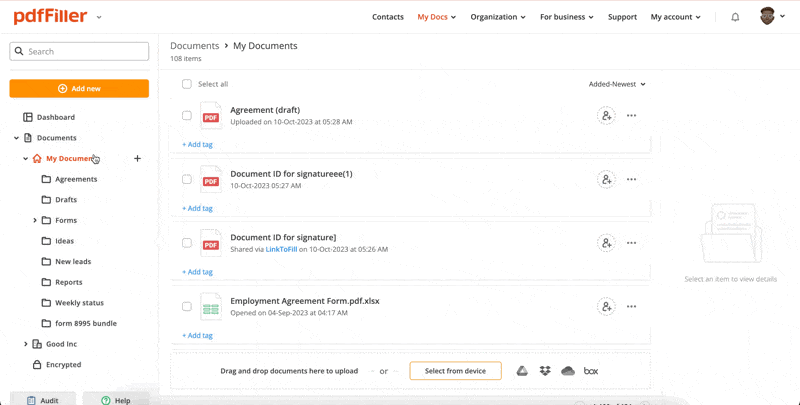The image size is (800, 405).
Task: Select checkbox for Document ID for signature]
Action: (187, 243)
